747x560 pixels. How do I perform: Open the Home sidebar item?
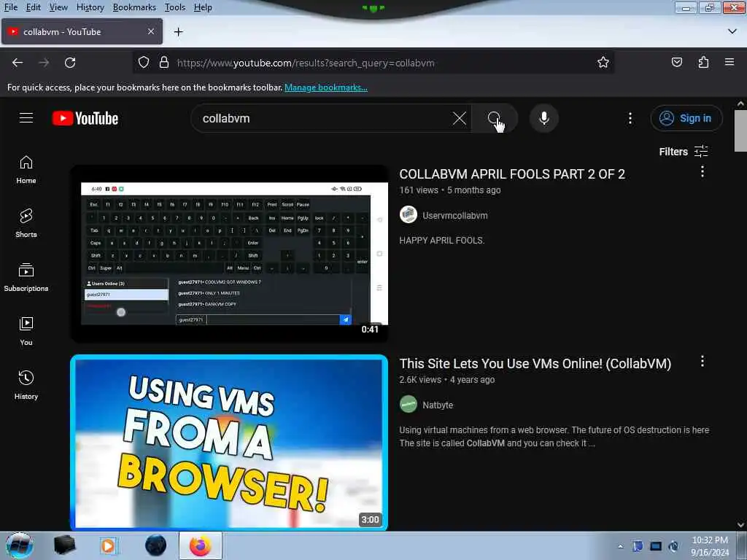click(x=26, y=170)
